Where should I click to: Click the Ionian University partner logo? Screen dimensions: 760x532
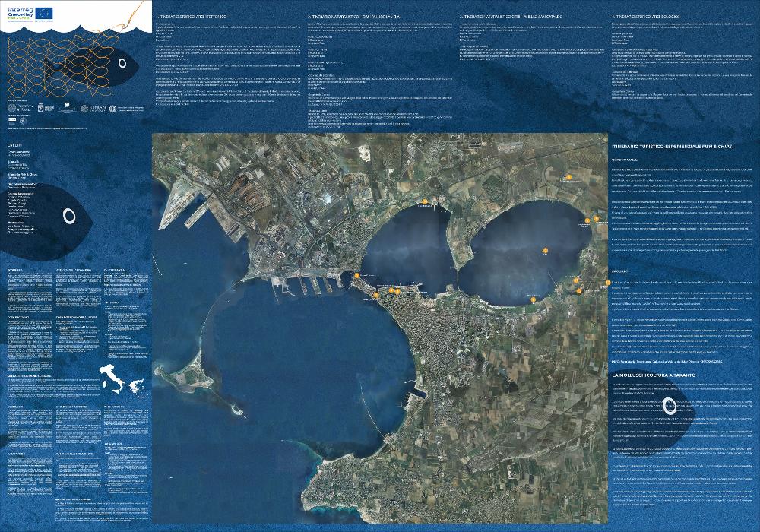point(93,109)
